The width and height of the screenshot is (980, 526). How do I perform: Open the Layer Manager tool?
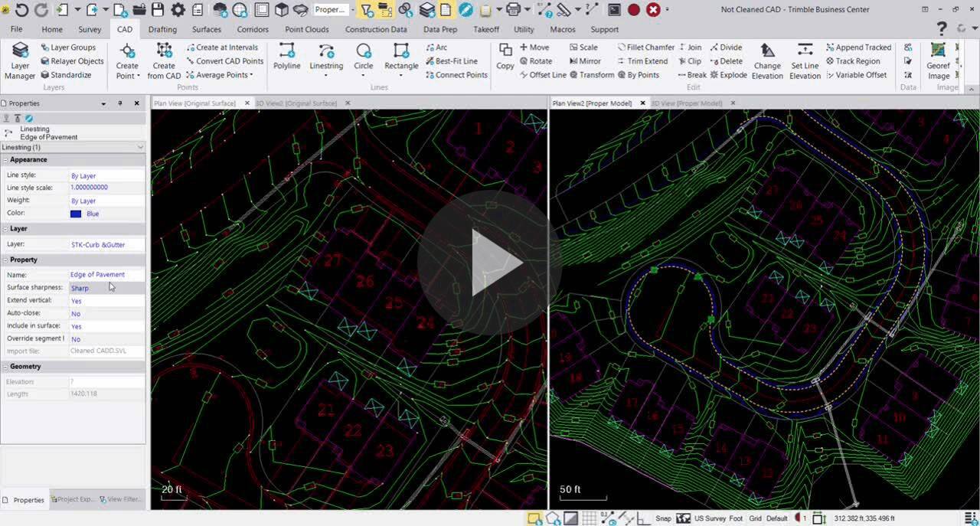20,61
